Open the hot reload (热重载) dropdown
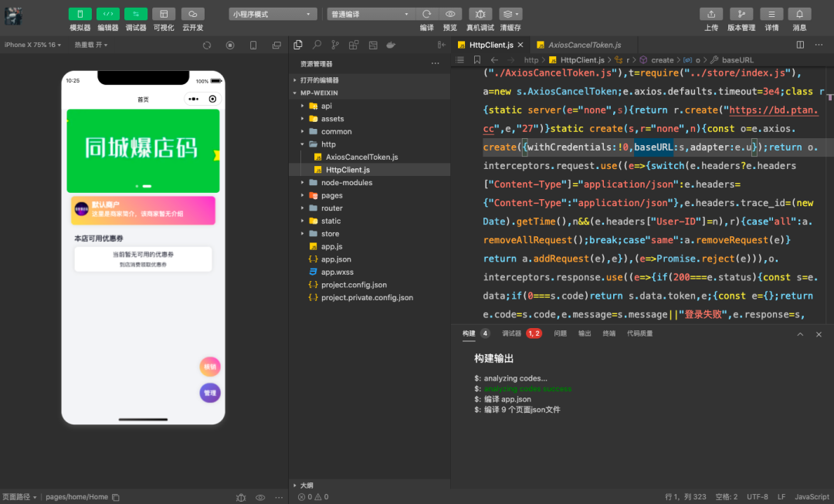This screenshot has width=834, height=504. point(91,46)
